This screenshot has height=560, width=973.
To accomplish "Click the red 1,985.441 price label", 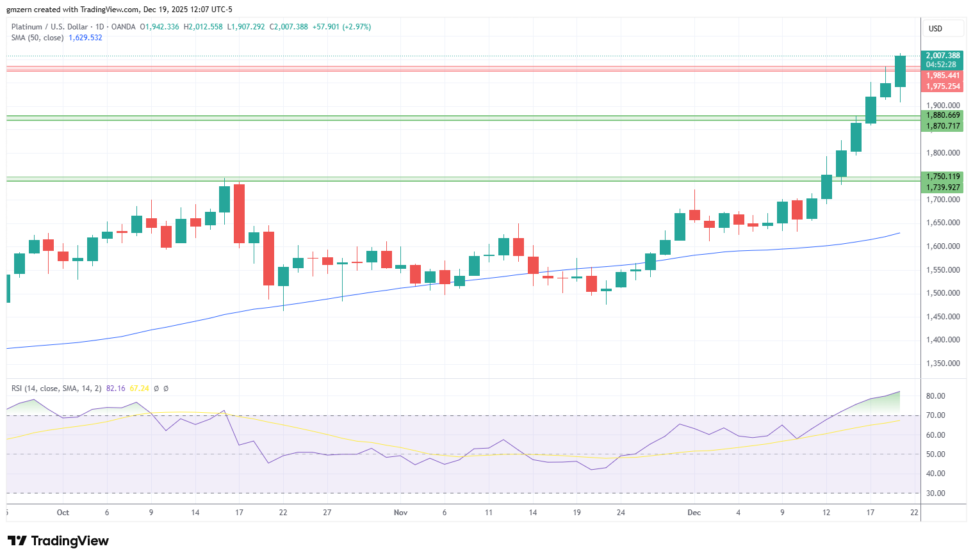I will tap(942, 76).
